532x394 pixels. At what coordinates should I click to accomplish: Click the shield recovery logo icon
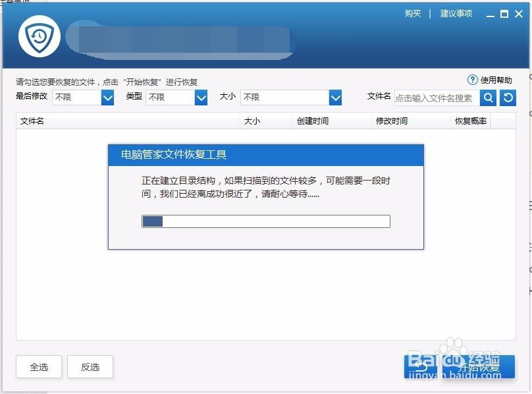click(40, 36)
